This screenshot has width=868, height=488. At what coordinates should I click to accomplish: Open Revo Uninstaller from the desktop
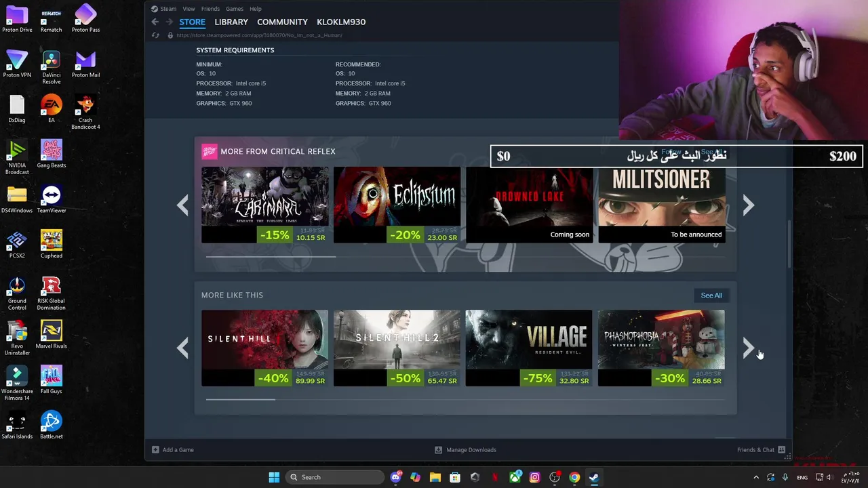click(17, 338)
